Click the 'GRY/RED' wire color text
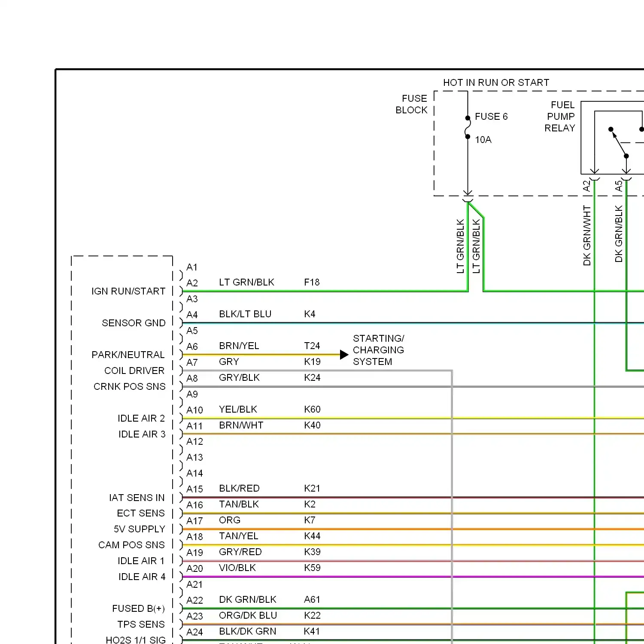The height and width of the screenshot is (644, 644). tap(240, 552)
